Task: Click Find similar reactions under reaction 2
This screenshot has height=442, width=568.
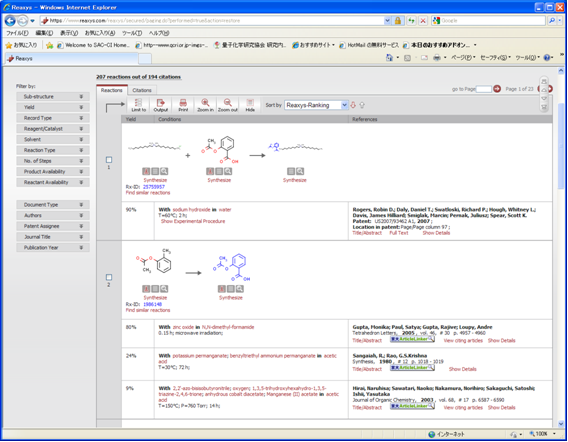Action: point(148,310)
